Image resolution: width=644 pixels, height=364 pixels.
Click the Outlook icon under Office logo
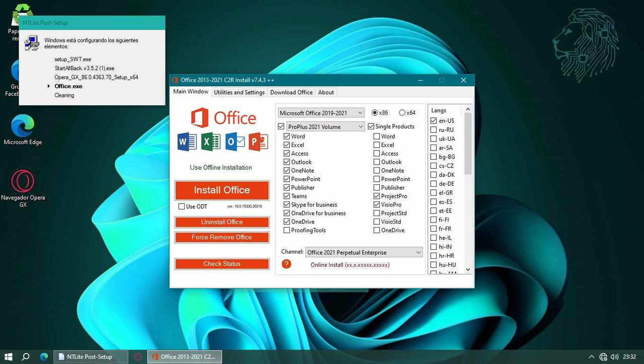(x=235, y=142)
